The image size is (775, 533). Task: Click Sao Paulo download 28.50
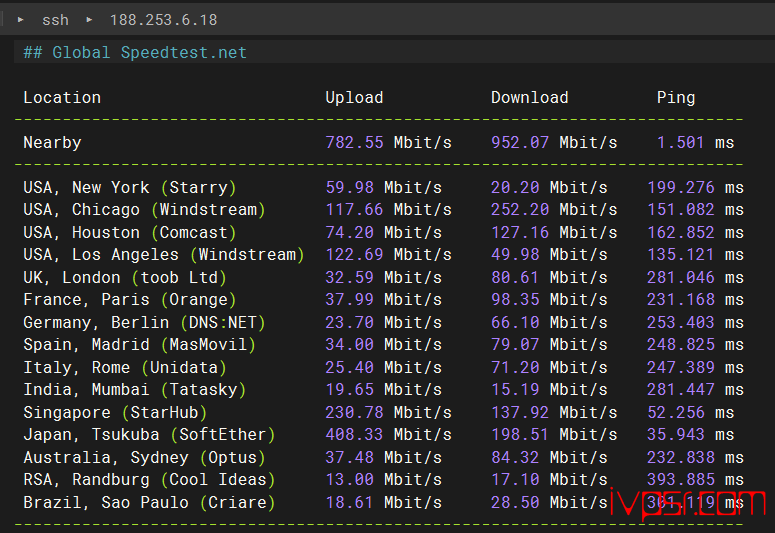tap(515, 502)
